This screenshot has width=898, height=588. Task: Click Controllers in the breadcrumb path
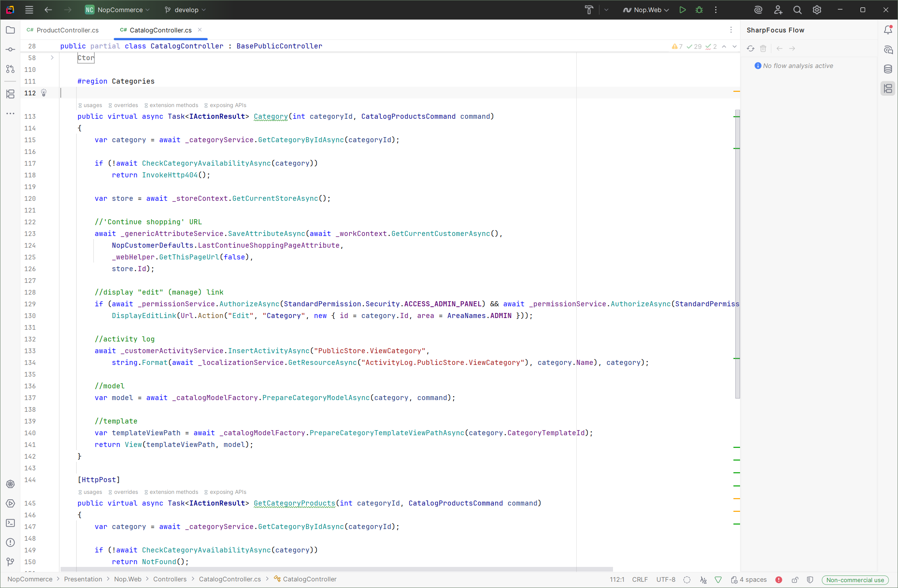point(170,579)
